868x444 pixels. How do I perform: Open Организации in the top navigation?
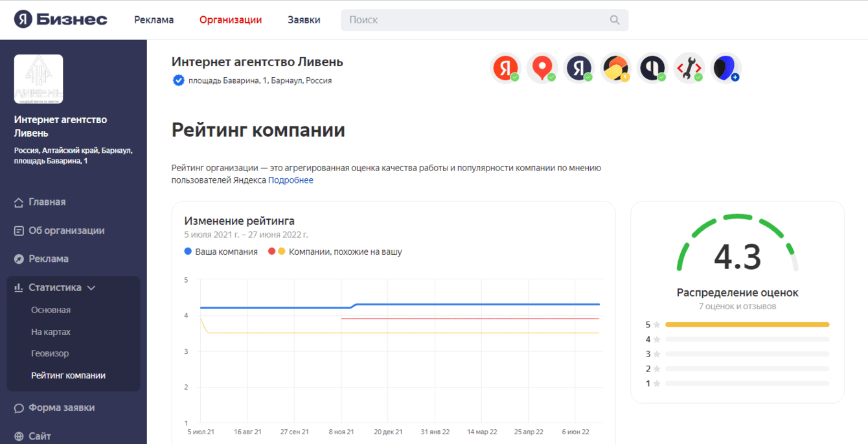pos(231,19)
